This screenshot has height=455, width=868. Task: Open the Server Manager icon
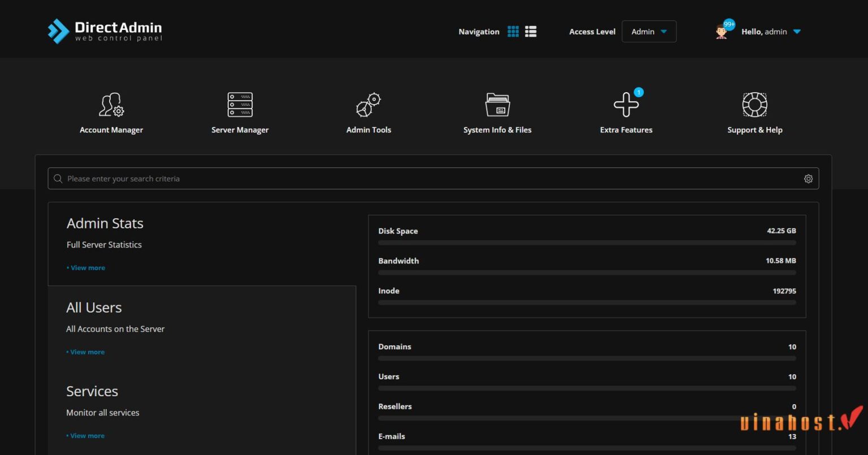point(240,105)
